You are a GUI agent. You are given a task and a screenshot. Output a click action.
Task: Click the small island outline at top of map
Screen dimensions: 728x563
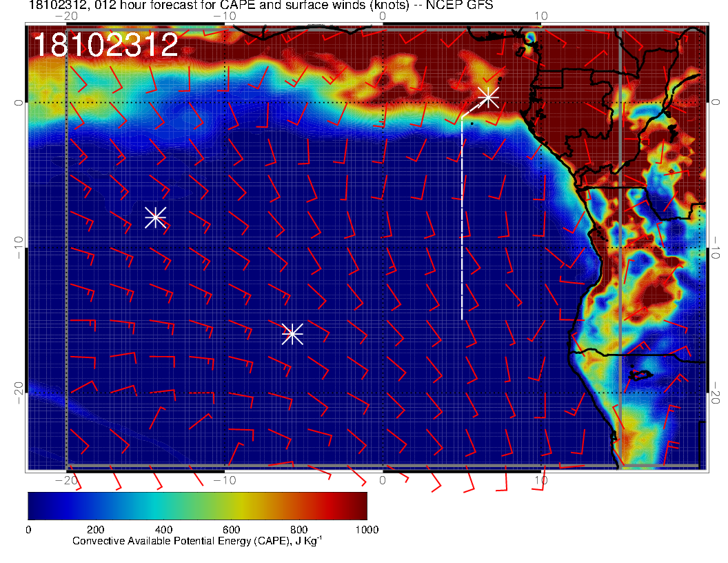(530, 38)
